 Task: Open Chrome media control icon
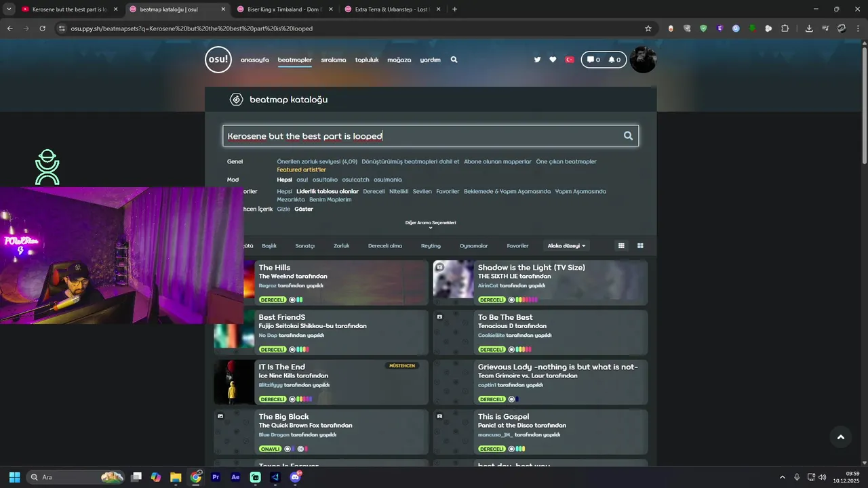pos(825,28)
